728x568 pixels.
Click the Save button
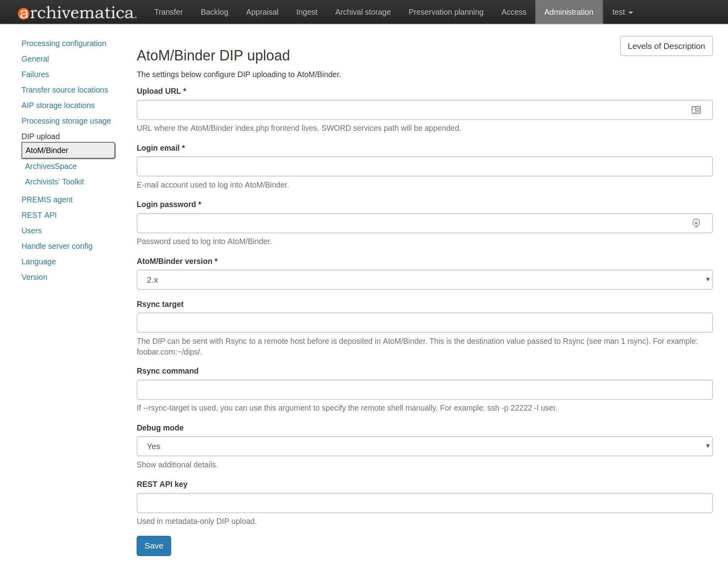[154, 545]
